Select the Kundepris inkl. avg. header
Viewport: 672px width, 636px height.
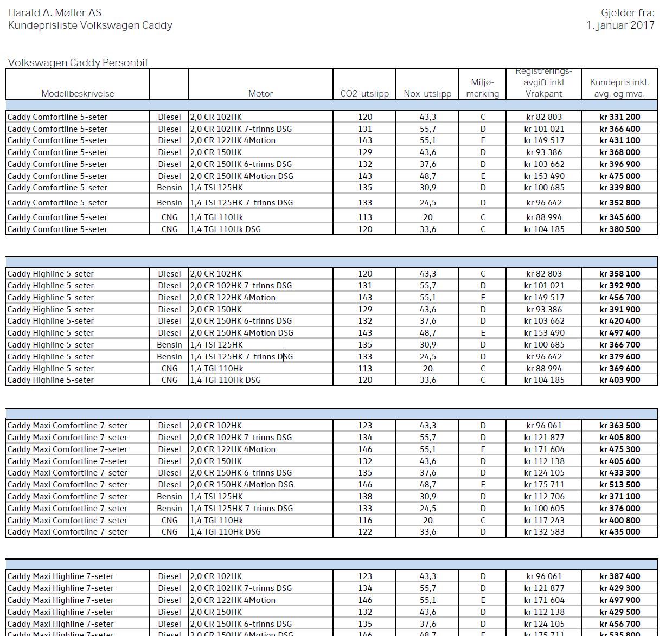coord(619,88)
